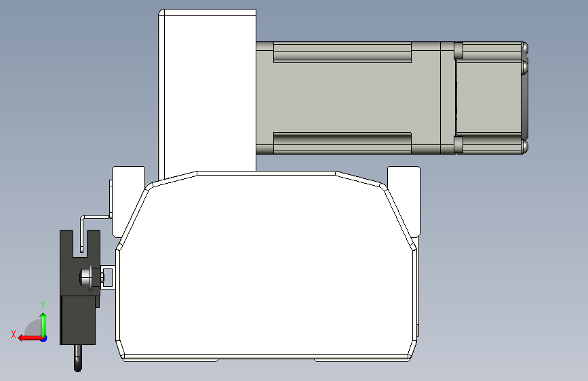Select the upper groove on the motor body
588x381 pixels.
[x=342, y=53]
